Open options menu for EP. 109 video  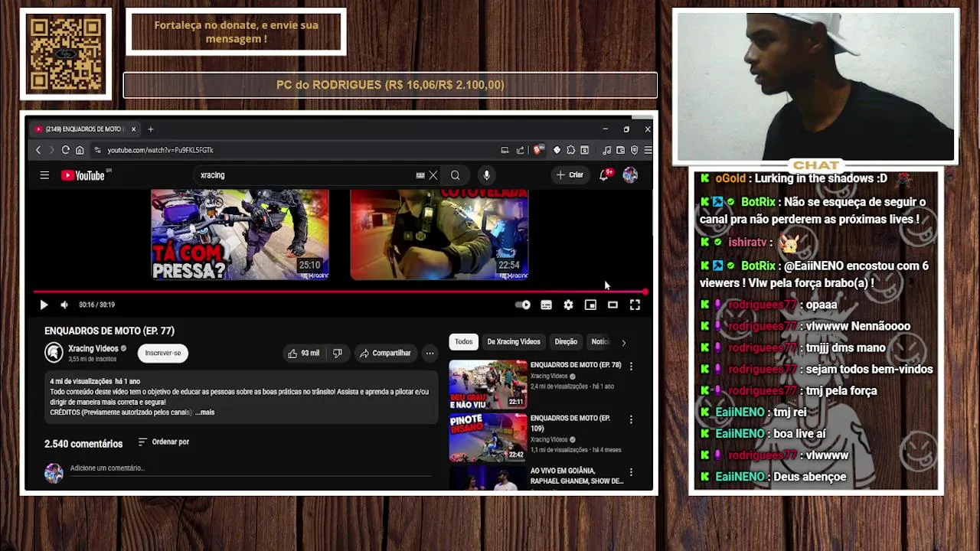pos(631,419)
